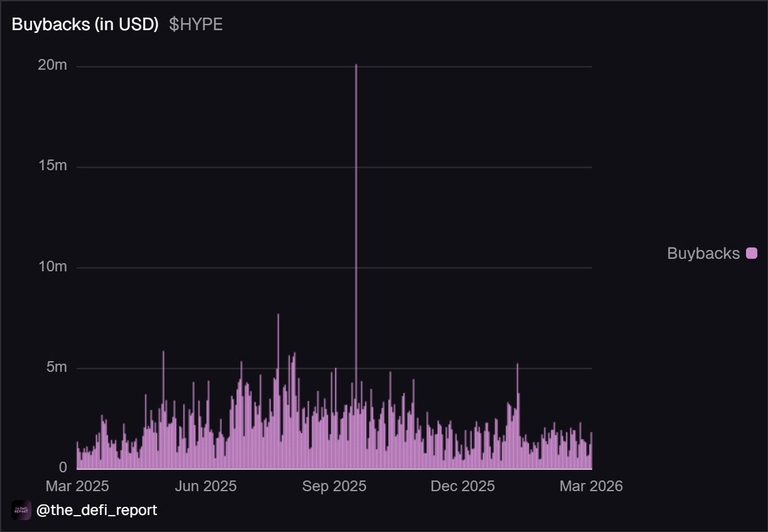Viewport: 768px width, 532px height.
Task: Click the DeFi Report logo icon
Action: coord(21,510)
